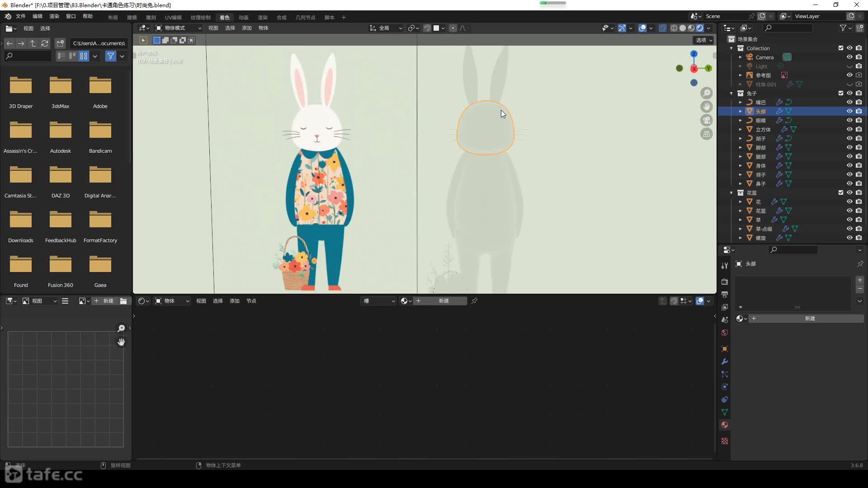Open the Tool settings properties tab
Image resolution: width=868 pixels, height=488 pixels.
725,265
